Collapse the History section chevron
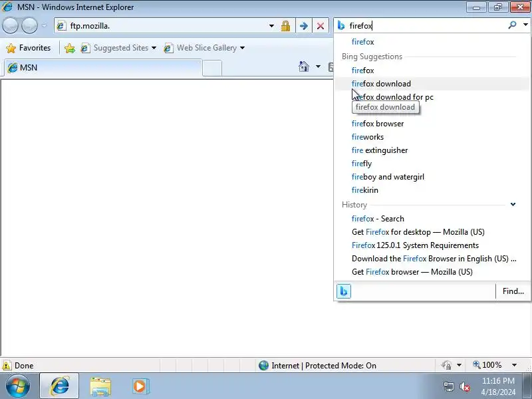 (513, 204)
